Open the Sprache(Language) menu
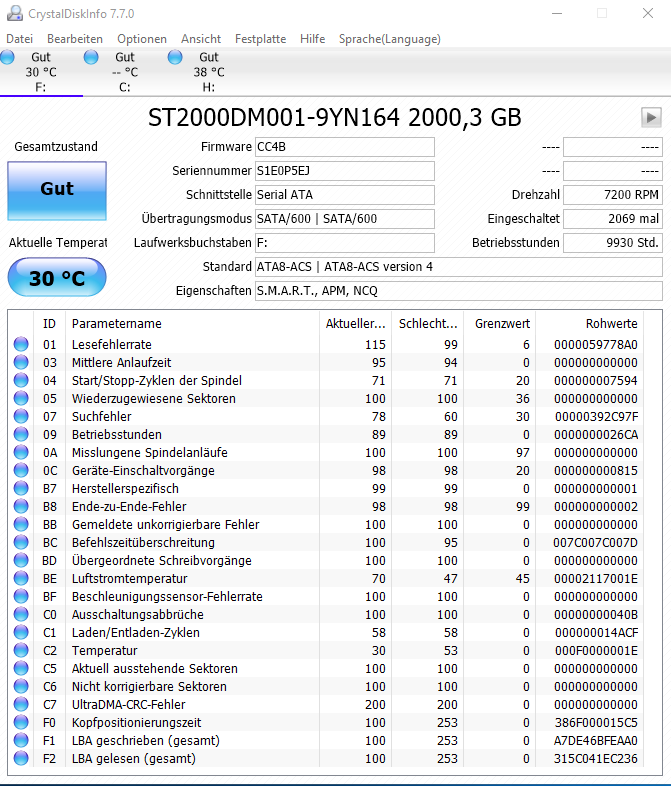 390,39
